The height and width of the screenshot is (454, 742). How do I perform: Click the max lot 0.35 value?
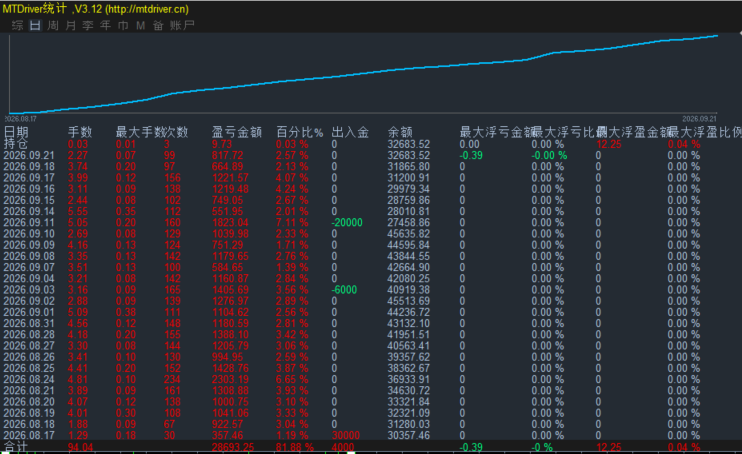pyautogui.click(x=126, y=211)
